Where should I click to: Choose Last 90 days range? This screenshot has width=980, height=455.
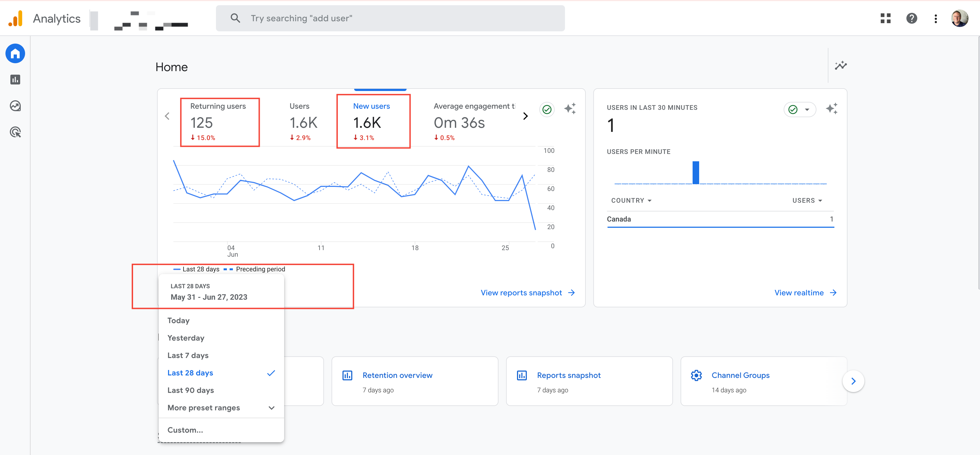click(x=221, y=390)
